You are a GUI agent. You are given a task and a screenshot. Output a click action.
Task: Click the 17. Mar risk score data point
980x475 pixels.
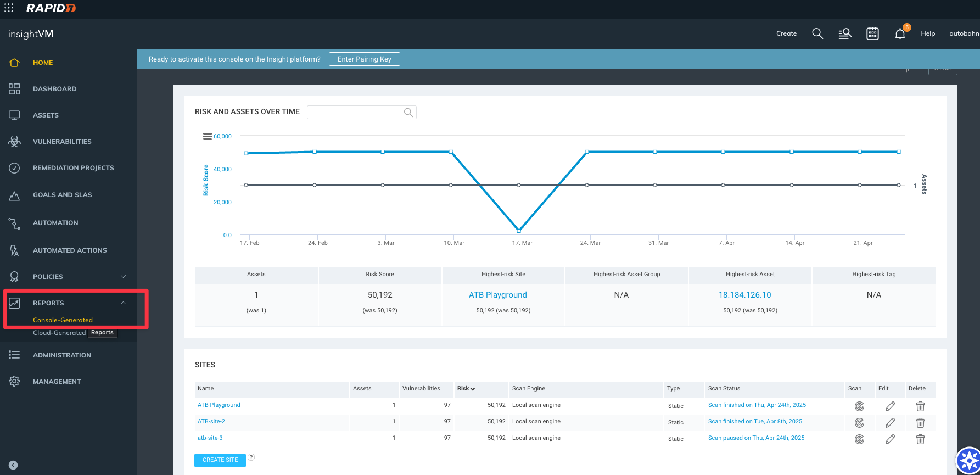point(519,231)
